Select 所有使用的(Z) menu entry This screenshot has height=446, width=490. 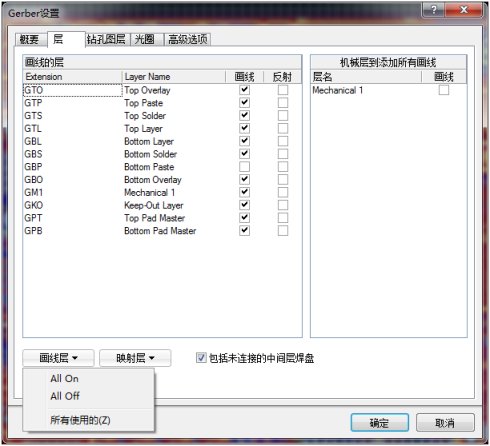click(80, 420)
